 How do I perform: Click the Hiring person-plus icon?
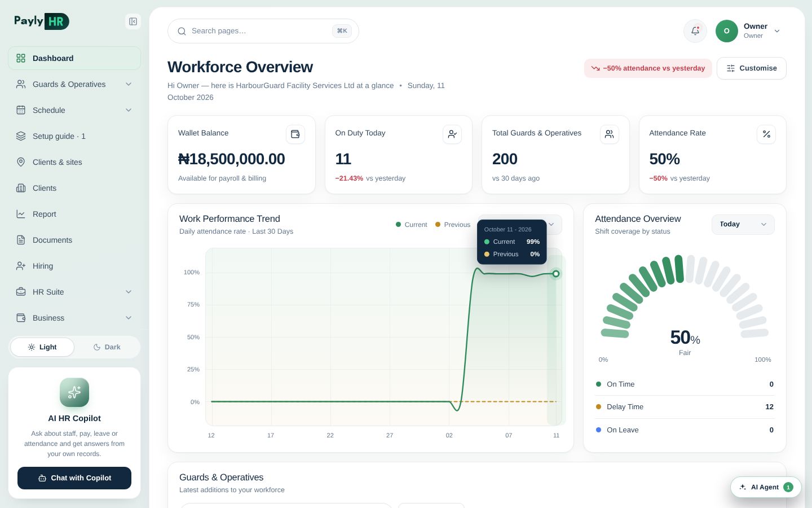pos(21,266)
